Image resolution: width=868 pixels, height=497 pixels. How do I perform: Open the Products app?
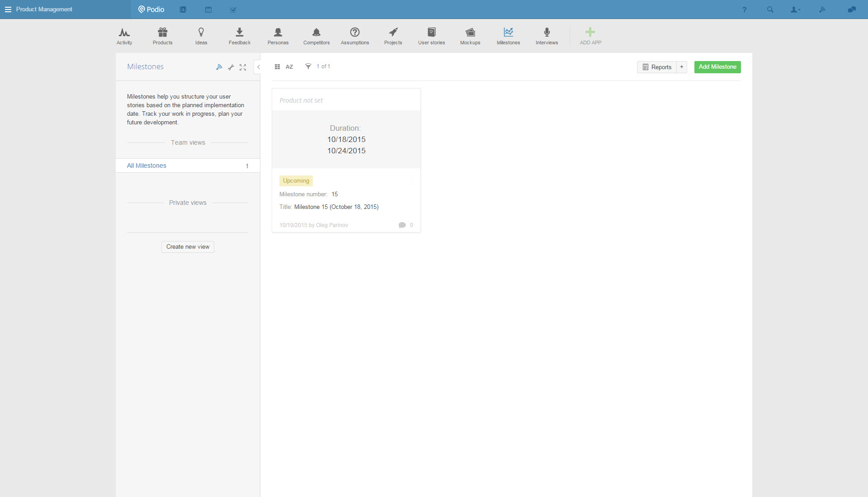(162, 36)
